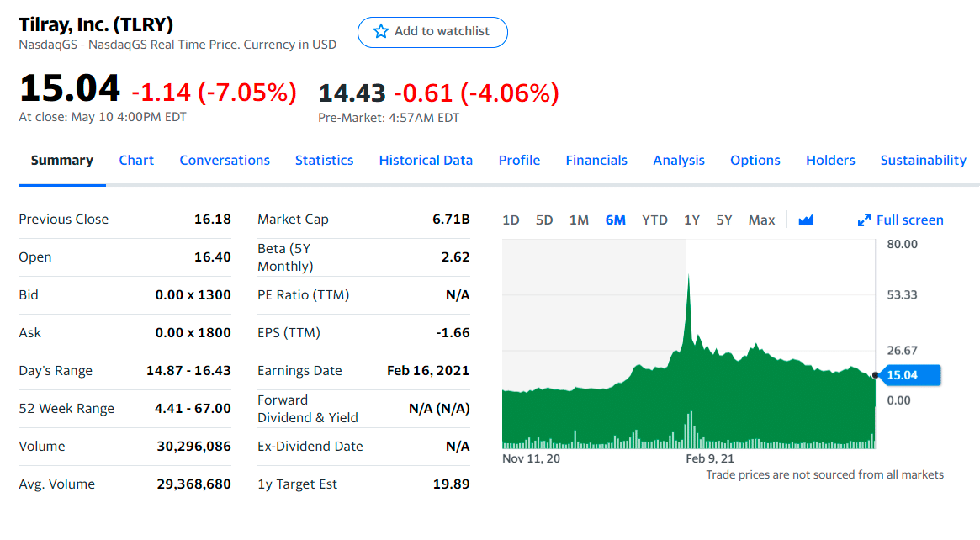Select the 6M chart range
The height and width of the screenshot is (540, 980).
(616, 220)
